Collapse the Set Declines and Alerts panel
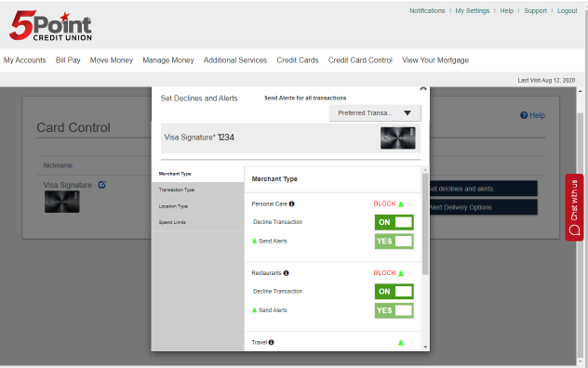This screenshot has width=588, height=368. [423, 89]
